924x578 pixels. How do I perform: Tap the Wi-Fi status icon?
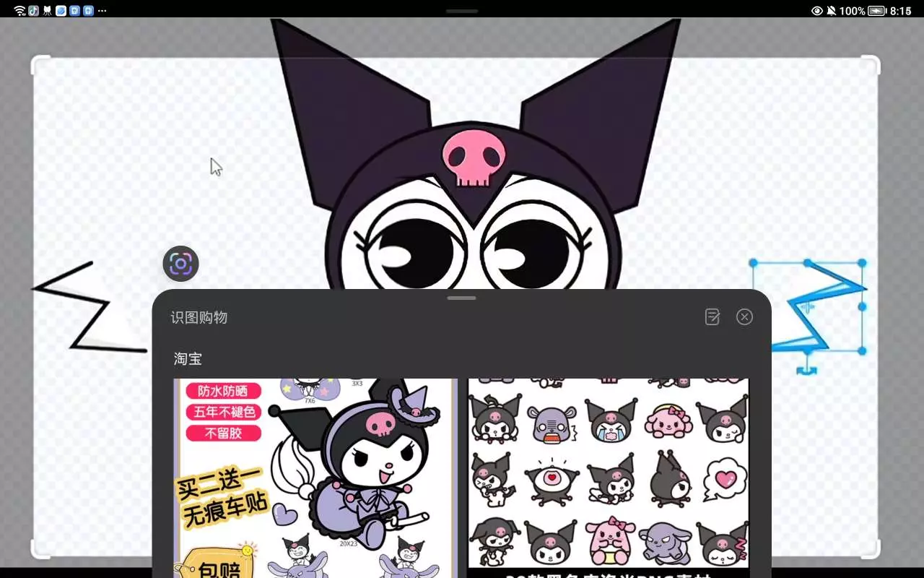click(x=20, y=11)
